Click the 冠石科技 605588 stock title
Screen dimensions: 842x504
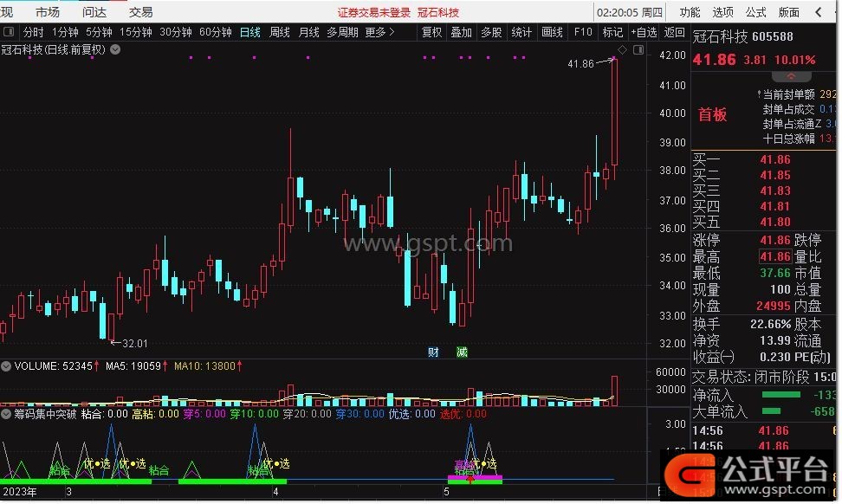[x=742, y=36]
